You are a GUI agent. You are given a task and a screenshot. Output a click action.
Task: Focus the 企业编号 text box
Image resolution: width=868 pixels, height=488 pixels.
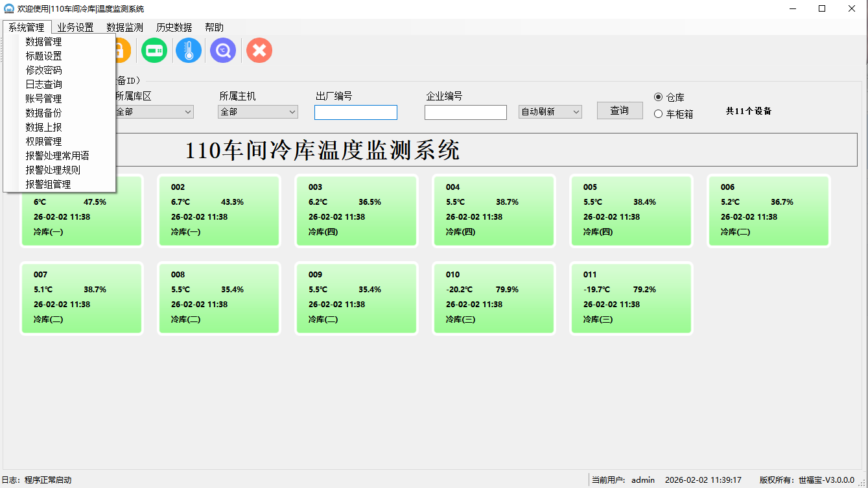465,113
